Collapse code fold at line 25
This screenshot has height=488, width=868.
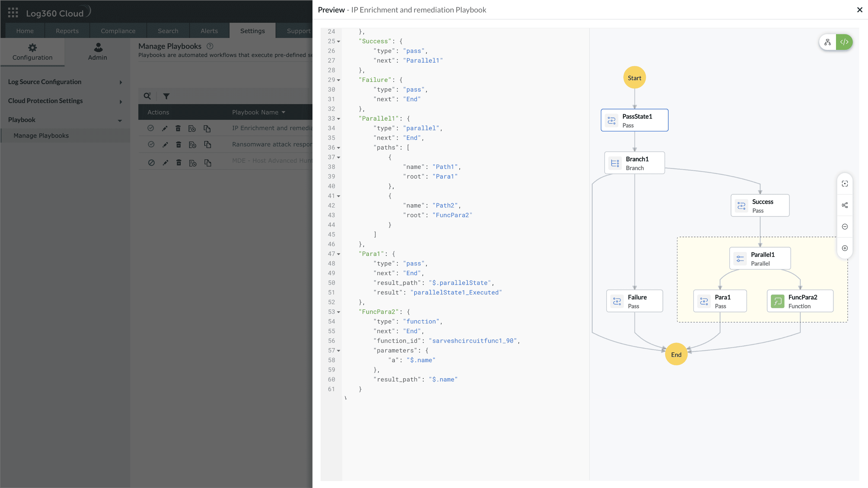click(x=339, y=41)
